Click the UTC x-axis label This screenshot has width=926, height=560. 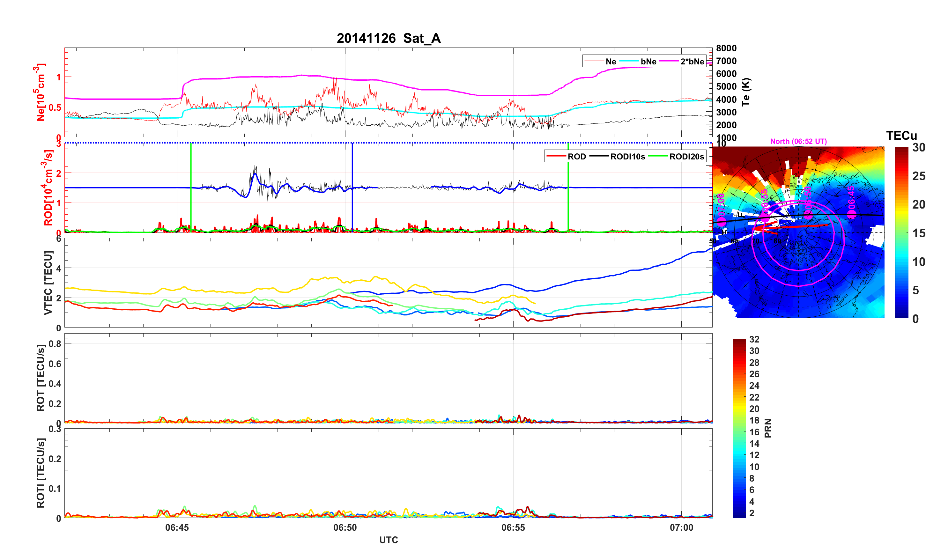tap(388, 540)
